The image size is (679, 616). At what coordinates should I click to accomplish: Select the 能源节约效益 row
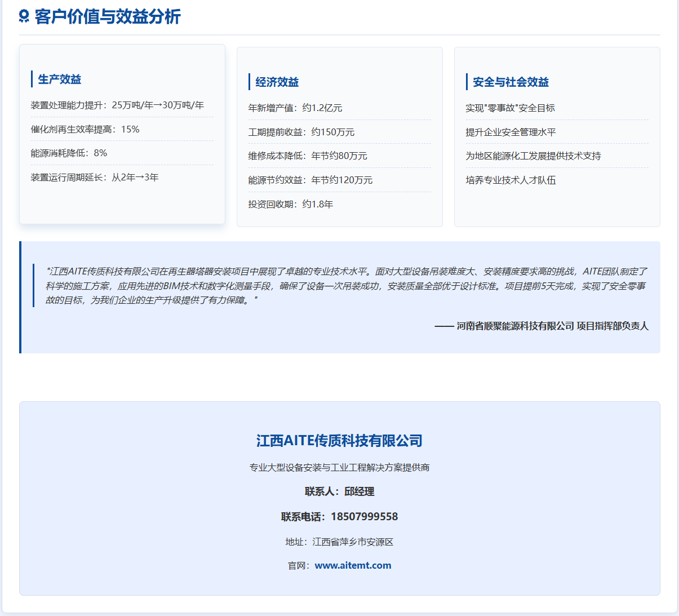tap(310, 180)
